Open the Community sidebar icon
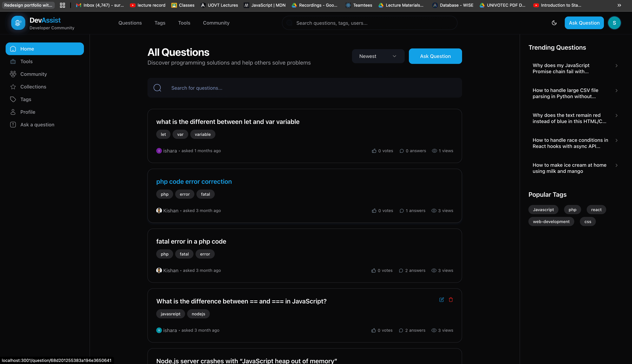Viewport: 632px width, 364px height. [13, 74]
